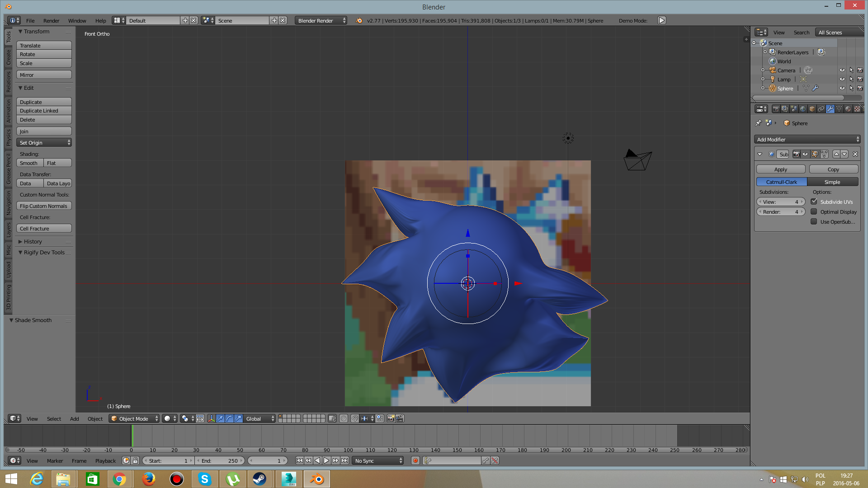Screen dimensions: 868x488
Task: Click the Apply modifier button
Action: 781,169
